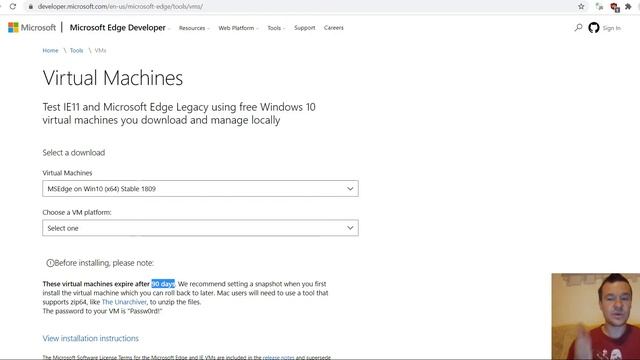Expand the Web Platform menu
Viewport: 640px width, 360px height.
coord(238,28)
